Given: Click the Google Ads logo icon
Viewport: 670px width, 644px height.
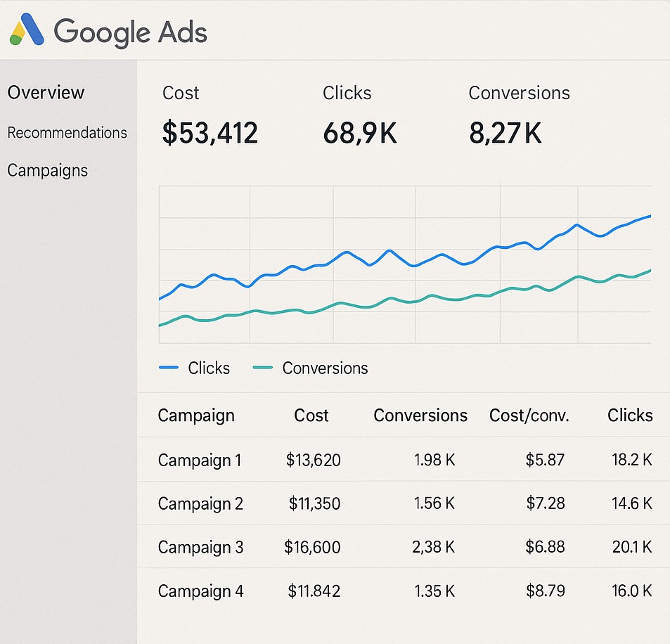Looking at the screenshot, I should pyautogui.click(x=27, y=31).
